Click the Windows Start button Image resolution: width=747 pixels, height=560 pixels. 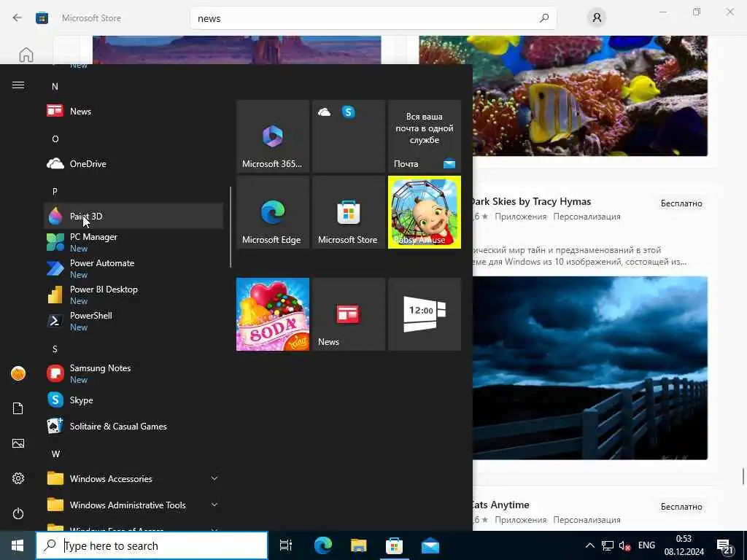(18, 545)
